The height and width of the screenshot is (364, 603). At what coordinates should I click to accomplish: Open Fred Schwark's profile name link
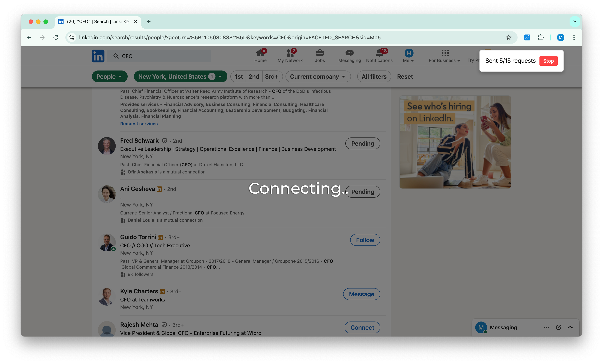(139, 141)
